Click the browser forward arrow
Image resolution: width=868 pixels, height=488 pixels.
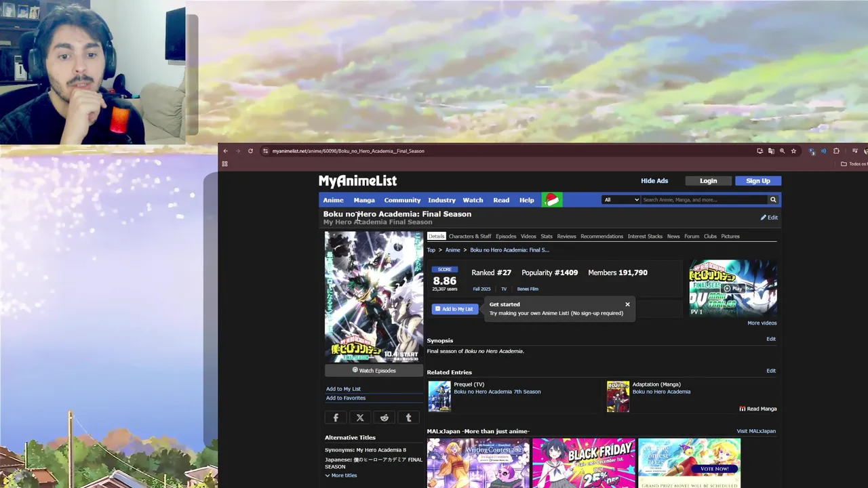pos(238,151)
